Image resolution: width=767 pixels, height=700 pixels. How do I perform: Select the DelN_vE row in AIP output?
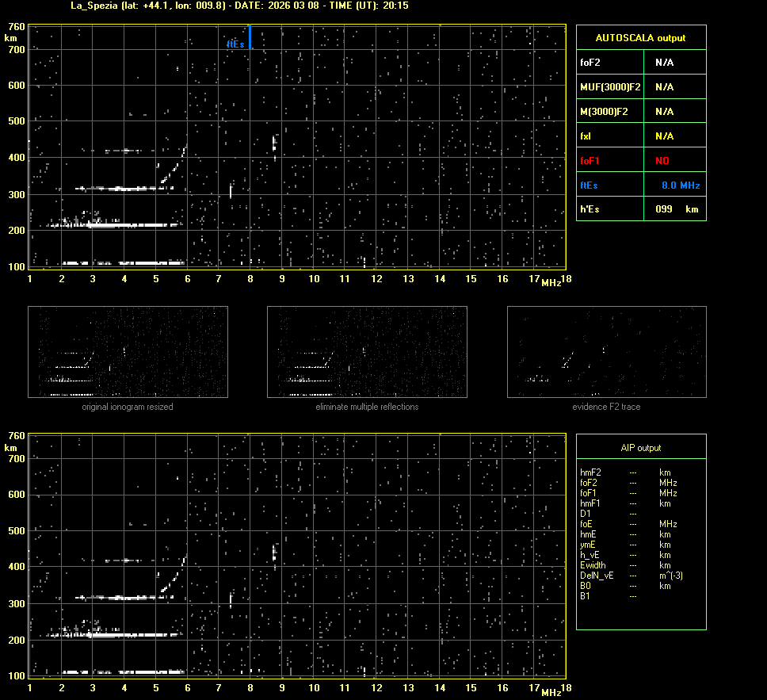click(x=595, y=576)
